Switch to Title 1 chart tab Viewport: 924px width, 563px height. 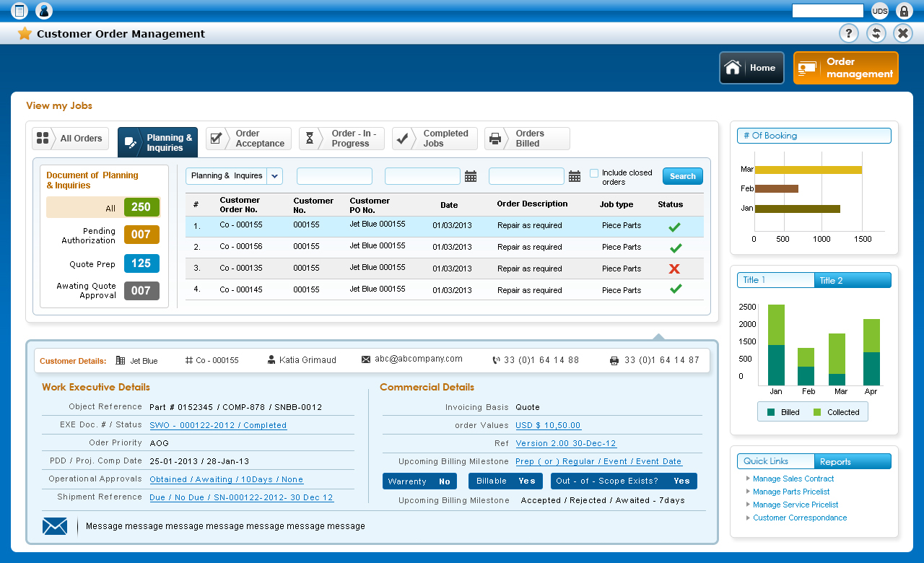pyautogui.click(x=776, y=280)
